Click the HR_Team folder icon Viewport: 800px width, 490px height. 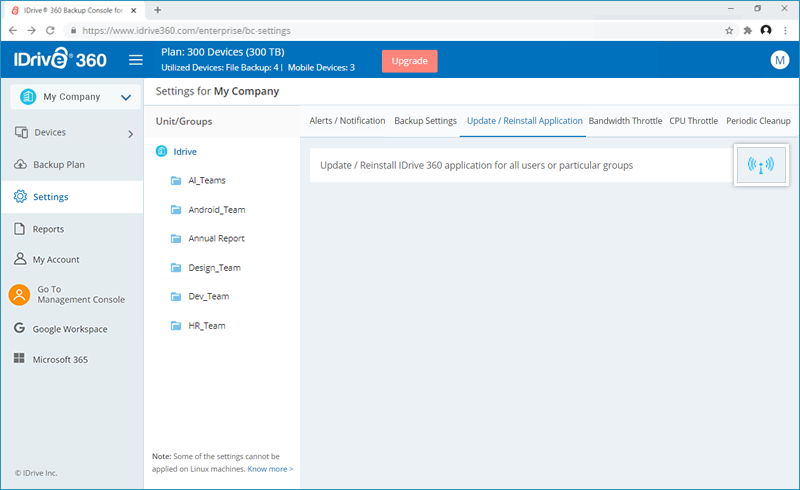click(176, 325)
